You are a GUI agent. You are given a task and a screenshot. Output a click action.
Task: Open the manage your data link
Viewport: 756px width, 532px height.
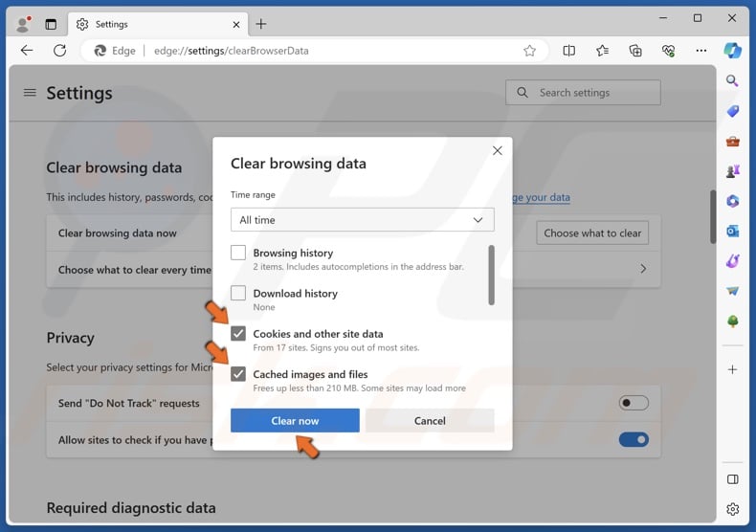coord(541,197)
